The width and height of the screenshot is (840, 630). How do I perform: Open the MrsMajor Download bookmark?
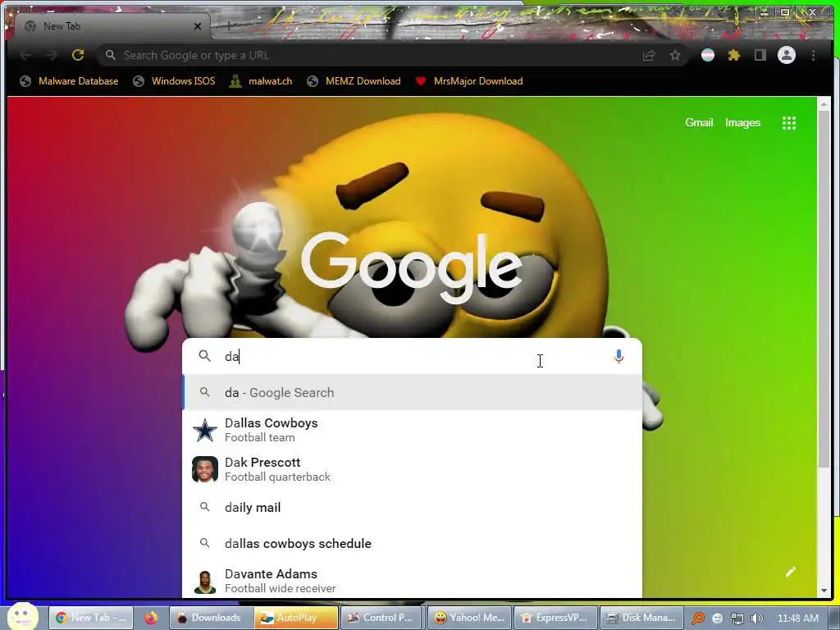[x=469, y=81]
